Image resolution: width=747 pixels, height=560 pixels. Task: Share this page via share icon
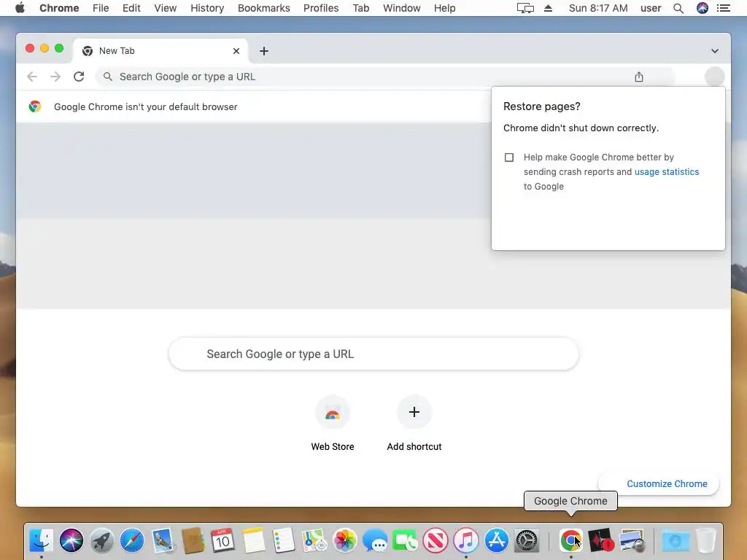click(639, 77)
